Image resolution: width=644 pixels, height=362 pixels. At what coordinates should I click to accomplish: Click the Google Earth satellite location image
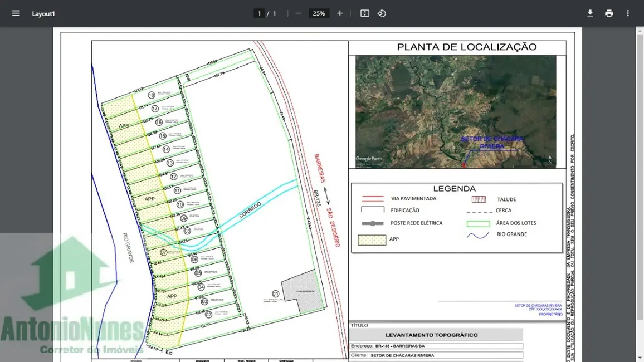455,111
